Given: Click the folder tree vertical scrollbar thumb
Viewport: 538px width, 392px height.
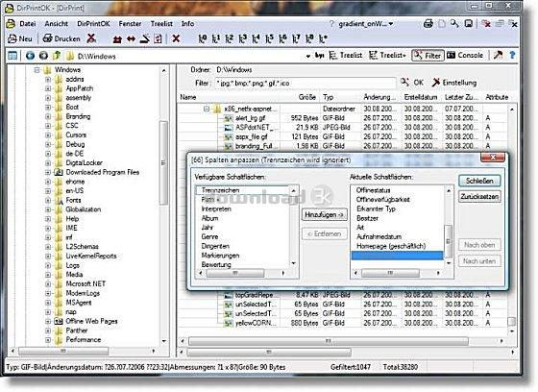Looking at the screenshot, I should point(163,162).
